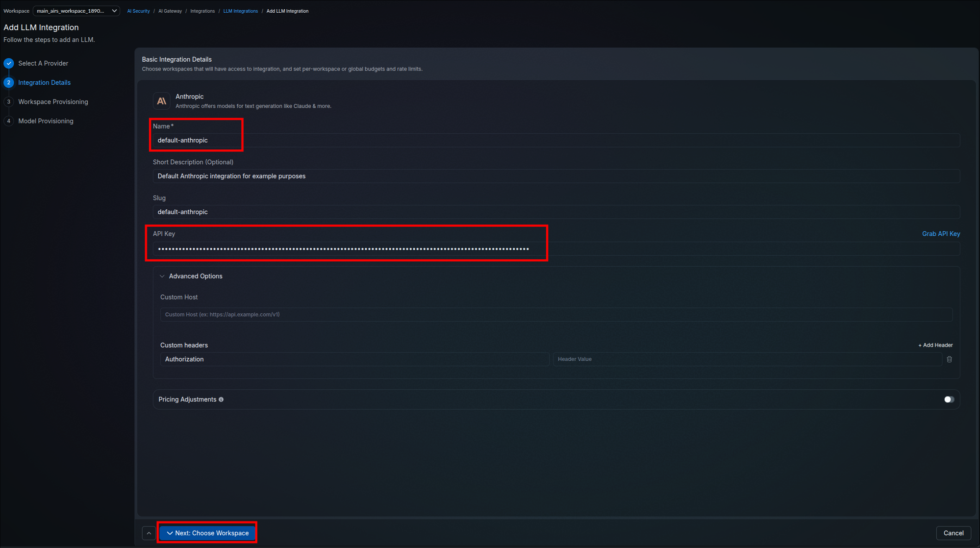Click the Custom Host input field
The image size is (980, 548).
556,315
